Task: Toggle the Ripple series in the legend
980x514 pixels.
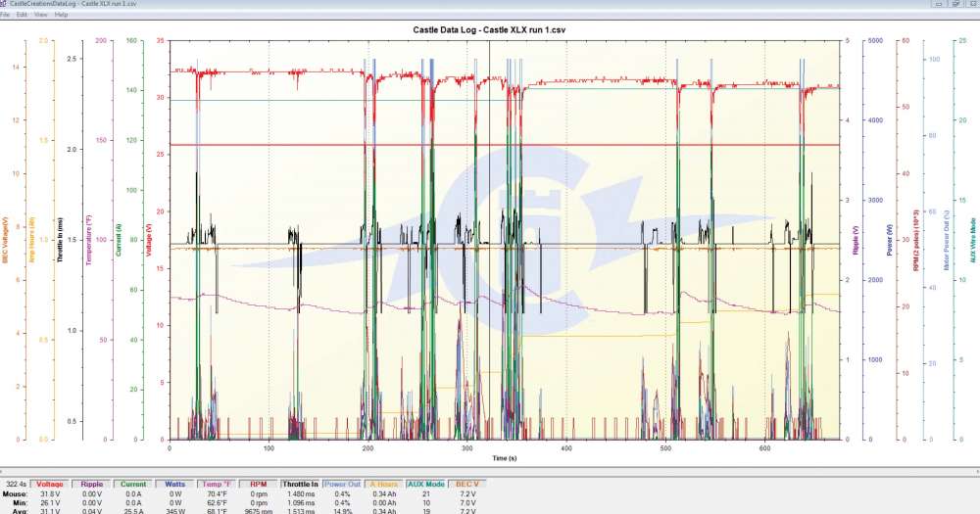Action: [x=91, y=484]
